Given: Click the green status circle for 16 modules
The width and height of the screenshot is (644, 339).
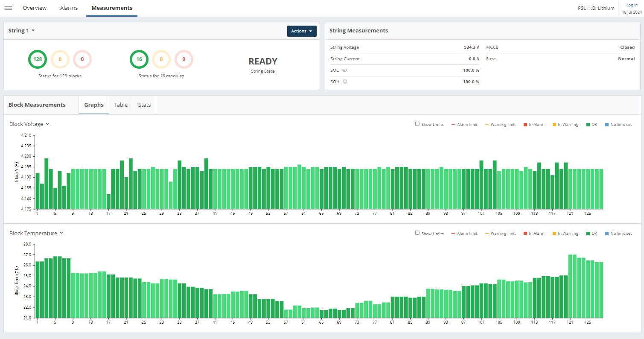Looking at the screenshot, I should pos(139,59).
